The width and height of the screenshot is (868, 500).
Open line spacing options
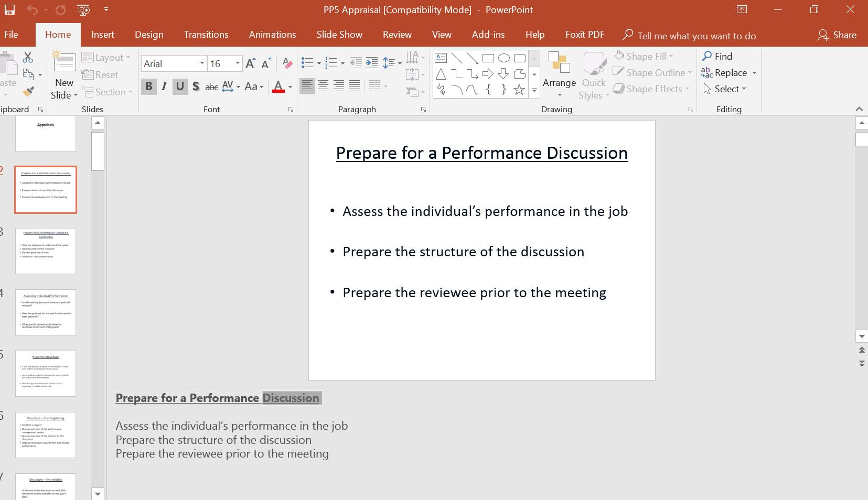pyautogui.click(x=392, y=63)
